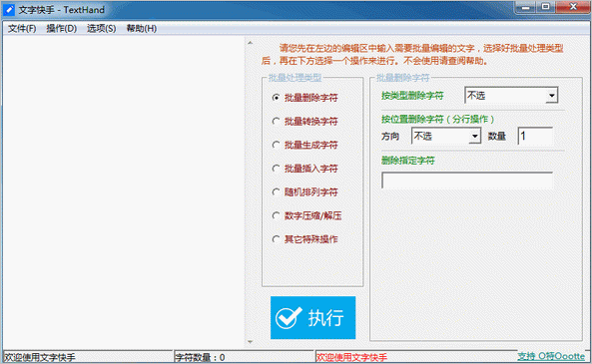Expand the 方向 dropdown
The image size is (592, 364).
coord(474,136)
